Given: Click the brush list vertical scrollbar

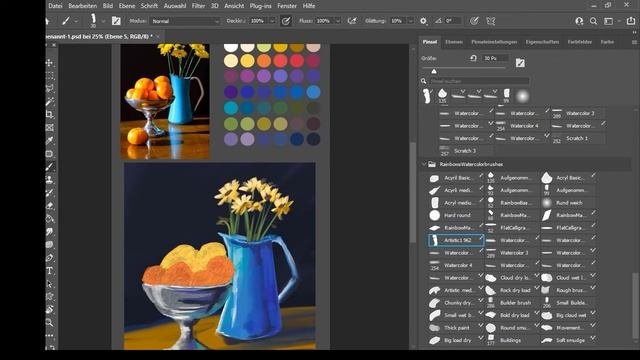Looking at the screenshot, I should 635,306.
